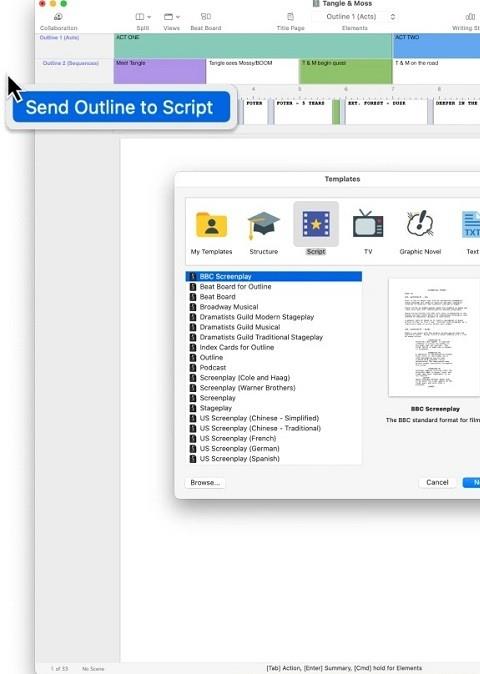480x674 pixels.
Task: Select the Stageplay template
Action: (274, 408)
